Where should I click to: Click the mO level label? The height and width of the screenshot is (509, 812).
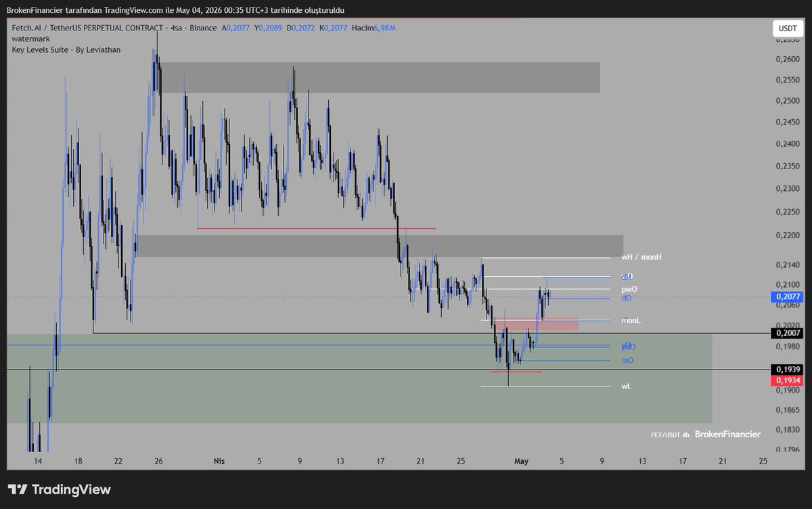click(x=627, y=361)
